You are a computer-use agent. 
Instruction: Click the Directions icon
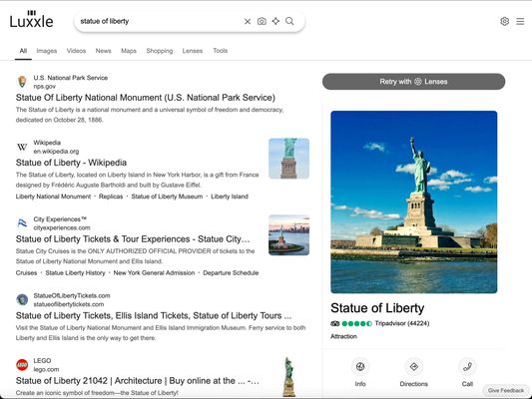pyautogui.click(x=414, y=366)
